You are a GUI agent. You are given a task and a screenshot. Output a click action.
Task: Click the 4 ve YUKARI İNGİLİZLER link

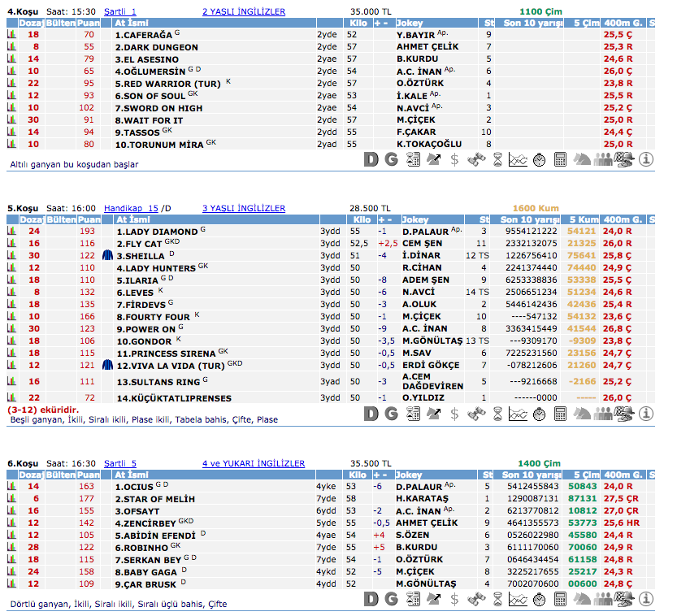(254, 463)
